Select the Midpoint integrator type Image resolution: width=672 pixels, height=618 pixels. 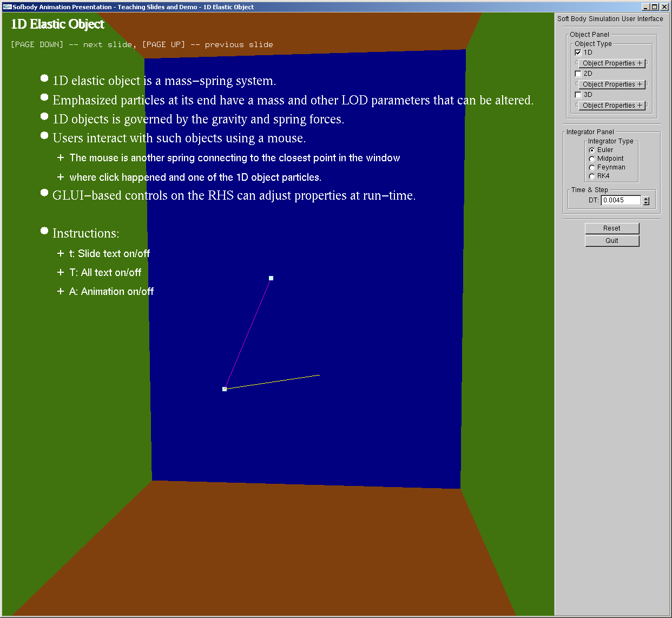click(592, 159)
